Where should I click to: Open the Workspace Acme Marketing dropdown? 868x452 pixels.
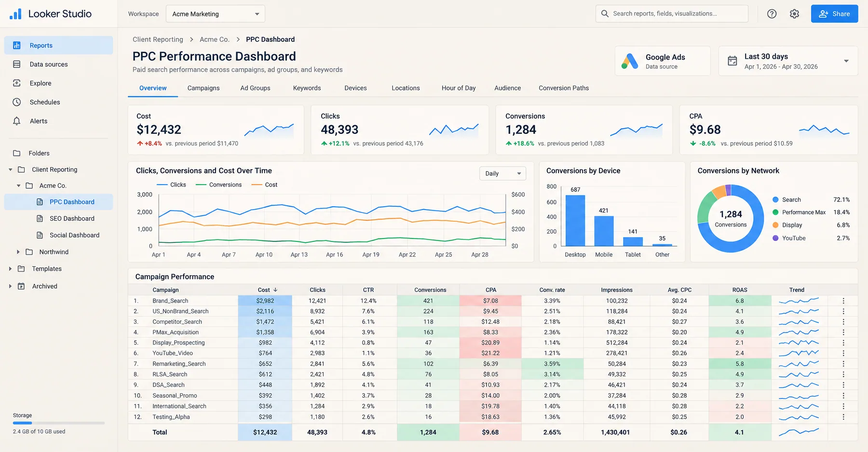click(216, 14)
